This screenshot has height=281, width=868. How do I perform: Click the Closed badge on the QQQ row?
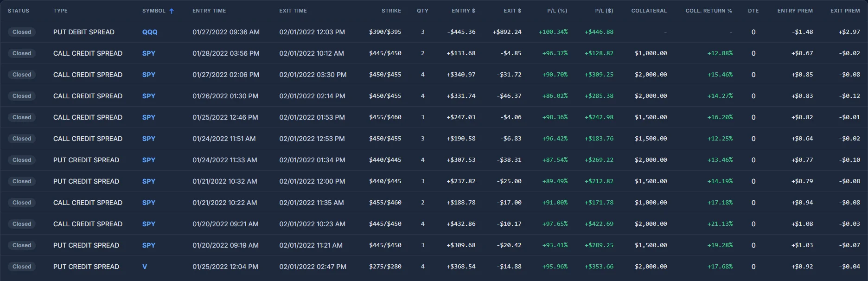(21, 32)
